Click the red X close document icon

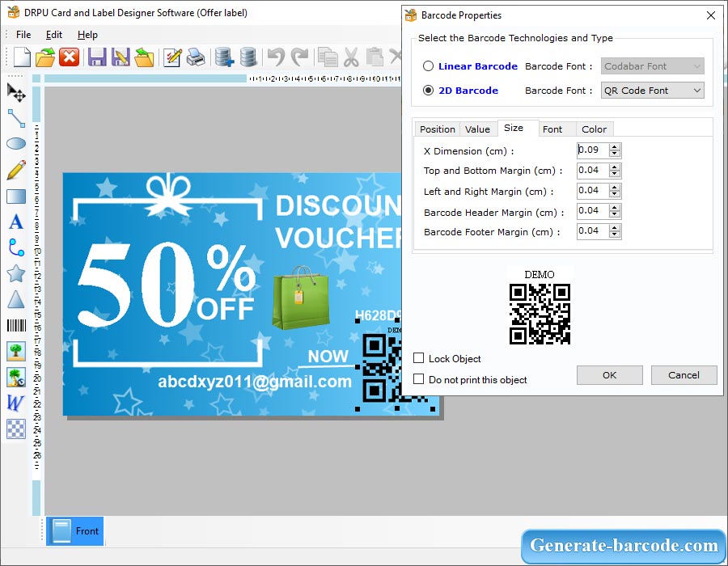[x=70, y=57]
